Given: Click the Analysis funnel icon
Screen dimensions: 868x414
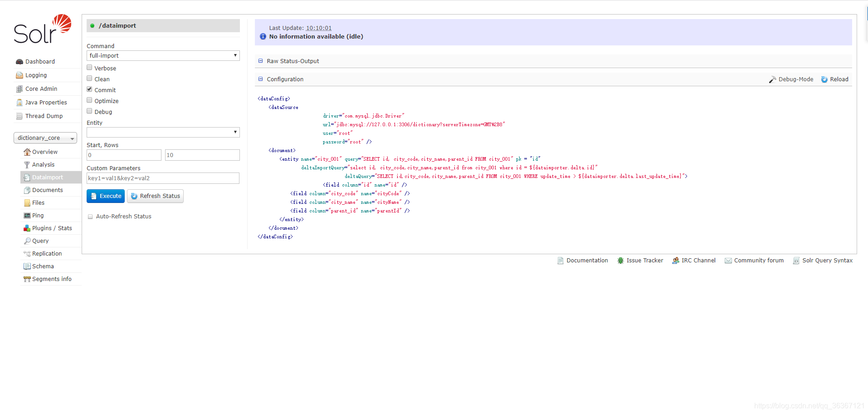Looking at the screenshot, I should coord(27,165).
